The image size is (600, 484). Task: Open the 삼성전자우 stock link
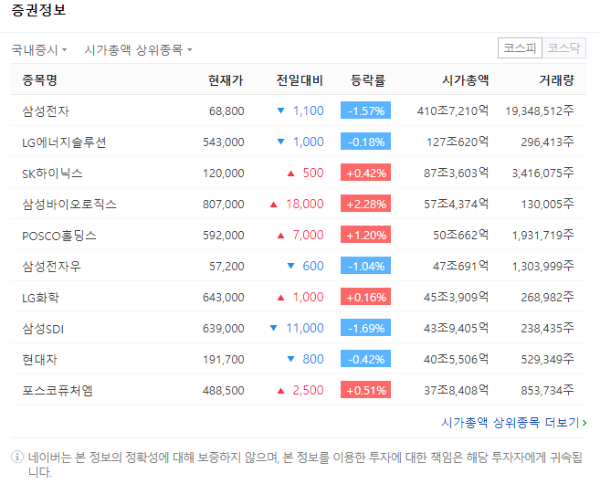52,266
